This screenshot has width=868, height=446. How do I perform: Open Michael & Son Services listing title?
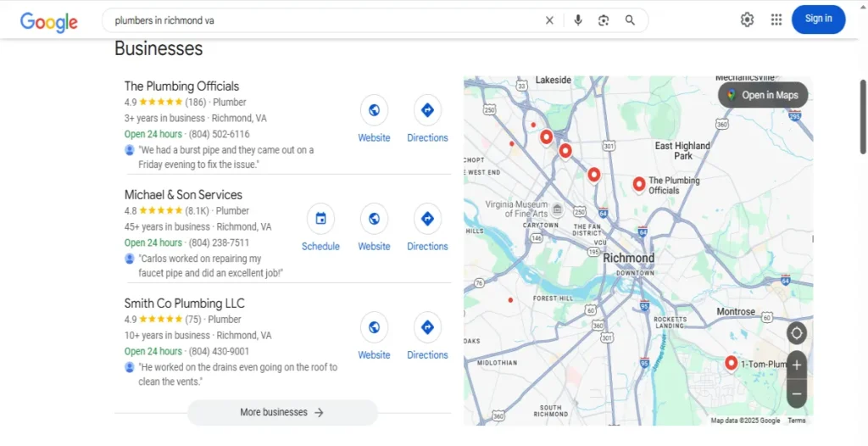pos(183,195)
